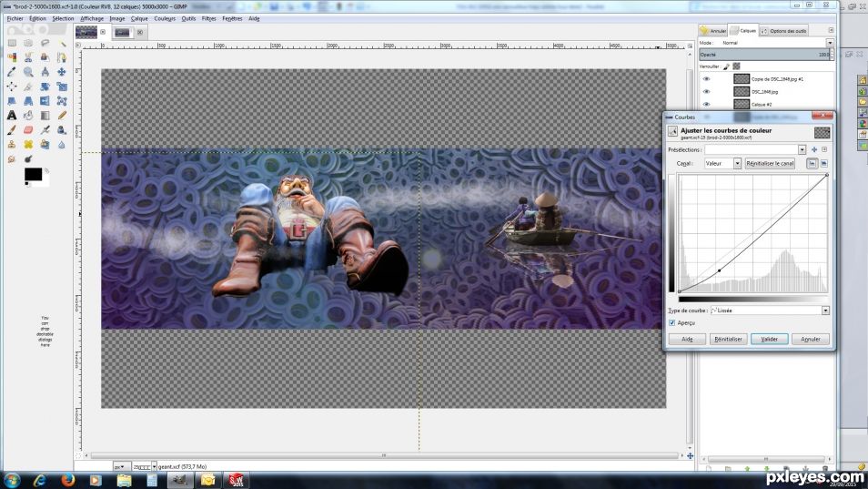This screenshot has width=868, height=489.
Task: Switch curves histogram to logarithmic
Action: [x=823, y=163]
